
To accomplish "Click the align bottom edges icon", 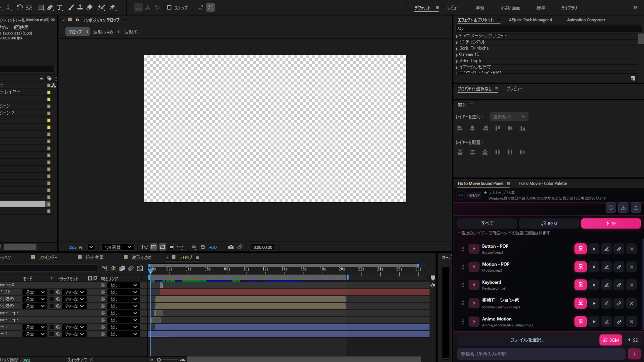I will coord(522,128).
